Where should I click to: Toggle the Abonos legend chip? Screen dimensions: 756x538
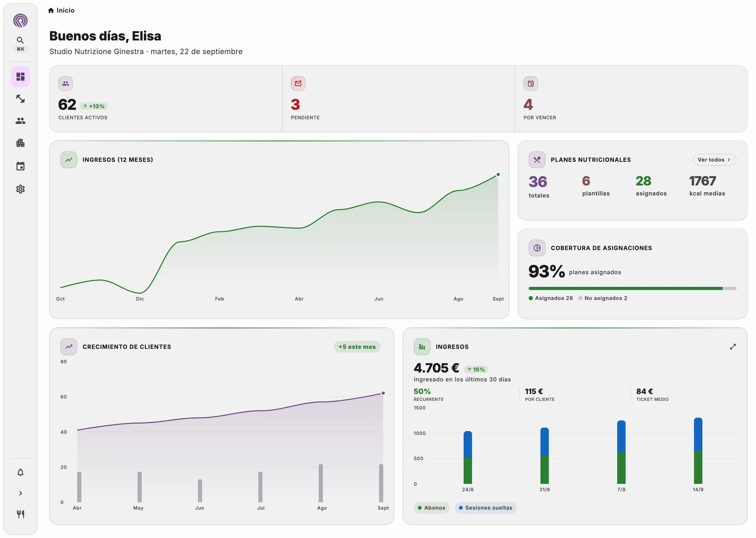pos(431,508)
